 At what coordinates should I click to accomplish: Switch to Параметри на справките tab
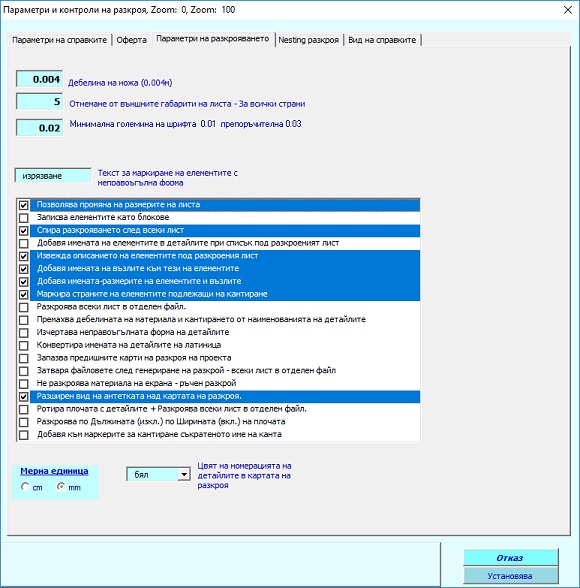pos(59,40)
